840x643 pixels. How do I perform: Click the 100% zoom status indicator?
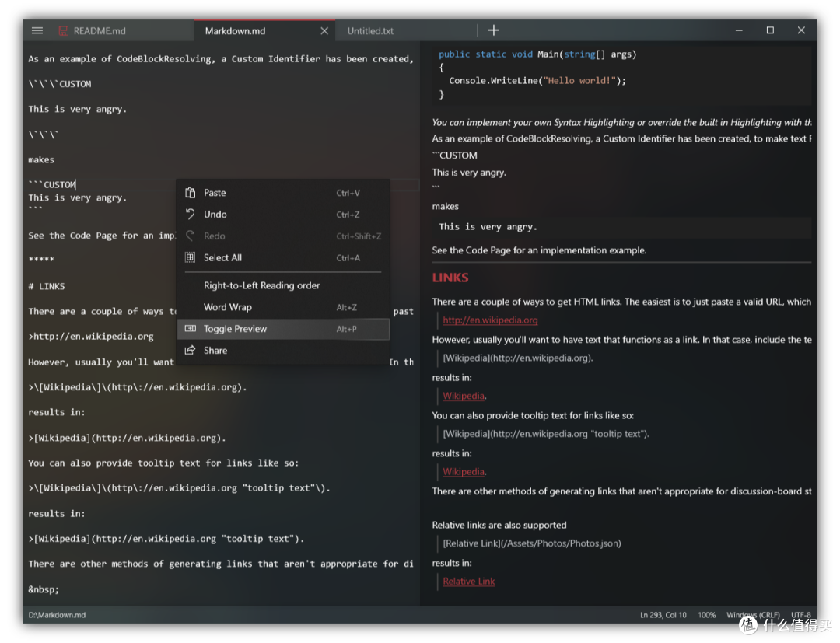click(706, 615)
